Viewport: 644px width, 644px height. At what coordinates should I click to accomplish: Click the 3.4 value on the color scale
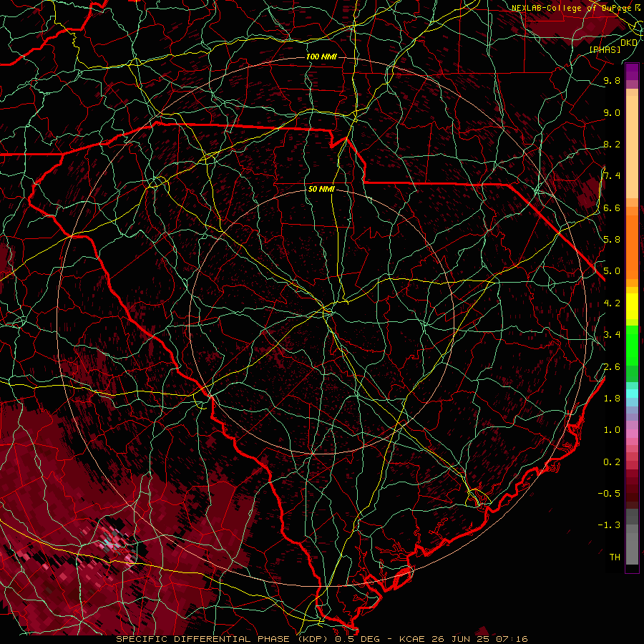click(612, 335)
